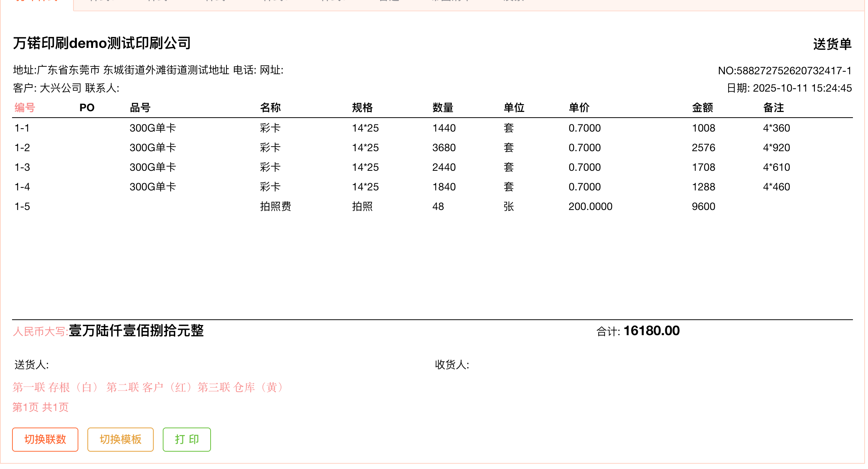The width and height of the screenshot is (868, 469).
Task: Click the 切换模板 button
Action: point(120,439)
